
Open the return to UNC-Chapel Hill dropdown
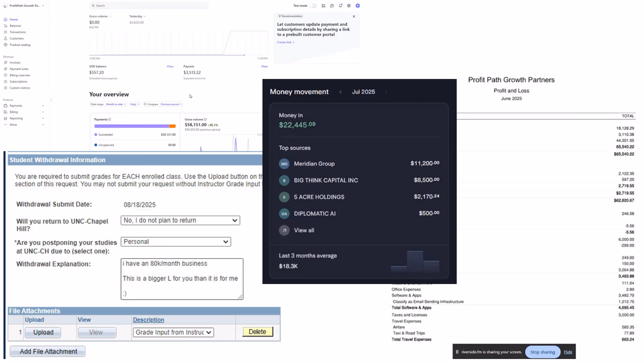pos(180,220)
